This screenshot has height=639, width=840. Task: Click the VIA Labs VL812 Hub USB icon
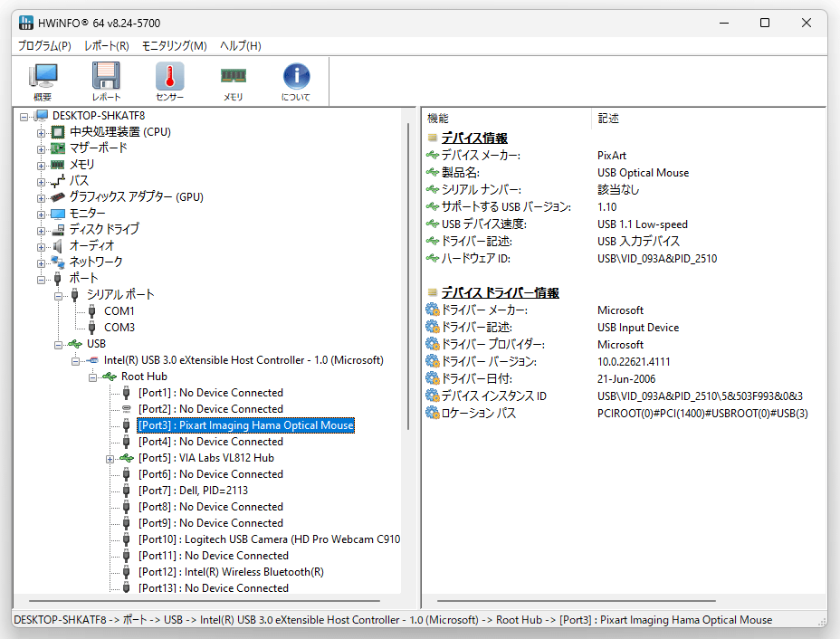coord(127,458)
